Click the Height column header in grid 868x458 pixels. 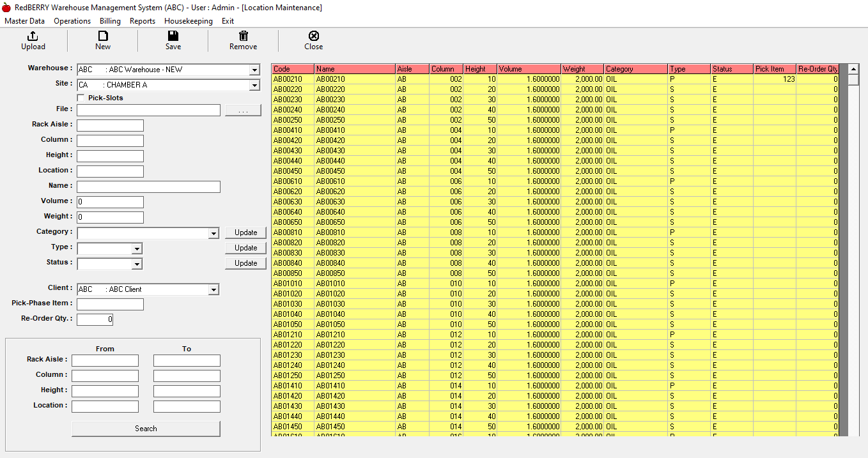pos(480,69)
